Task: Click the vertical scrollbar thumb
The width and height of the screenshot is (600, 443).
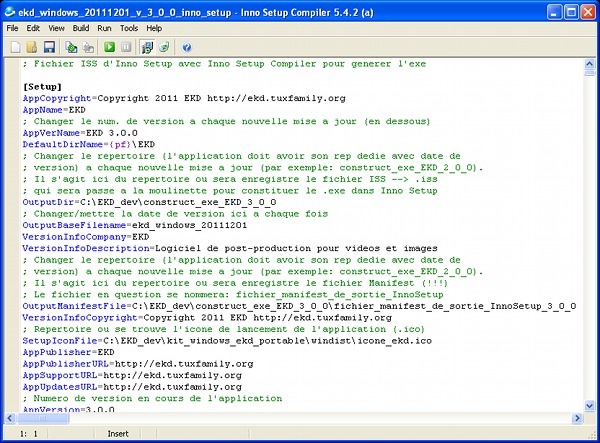Action: [x=589, y=72]
